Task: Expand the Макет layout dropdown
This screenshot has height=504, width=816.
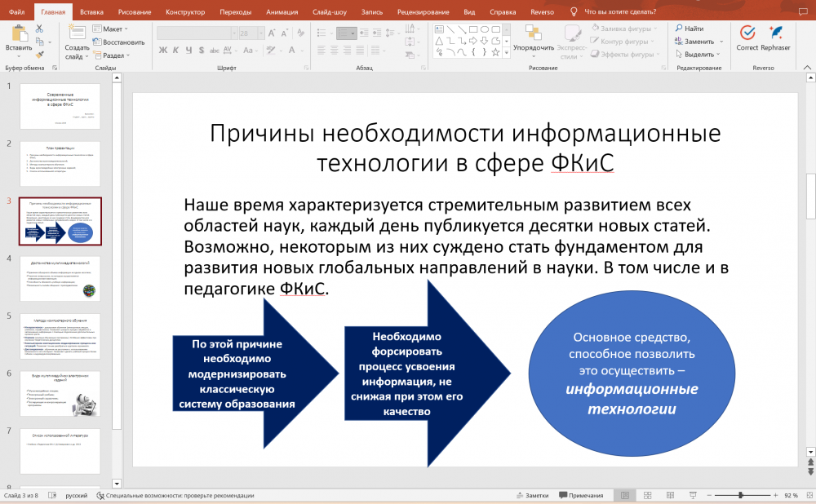Action: pyautogui.click(x=113, y=29)
